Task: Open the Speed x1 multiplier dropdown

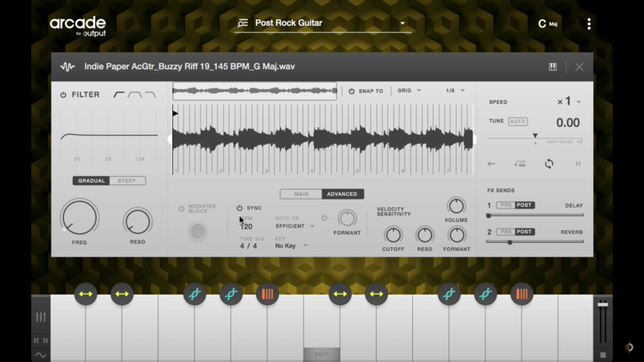Action: click(x=569, y=102)
